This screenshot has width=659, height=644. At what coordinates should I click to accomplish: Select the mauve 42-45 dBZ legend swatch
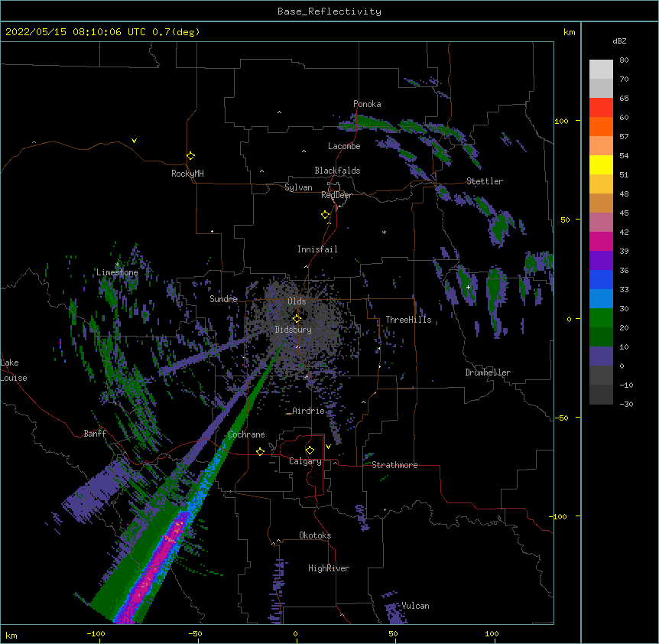tap(601, 222)
